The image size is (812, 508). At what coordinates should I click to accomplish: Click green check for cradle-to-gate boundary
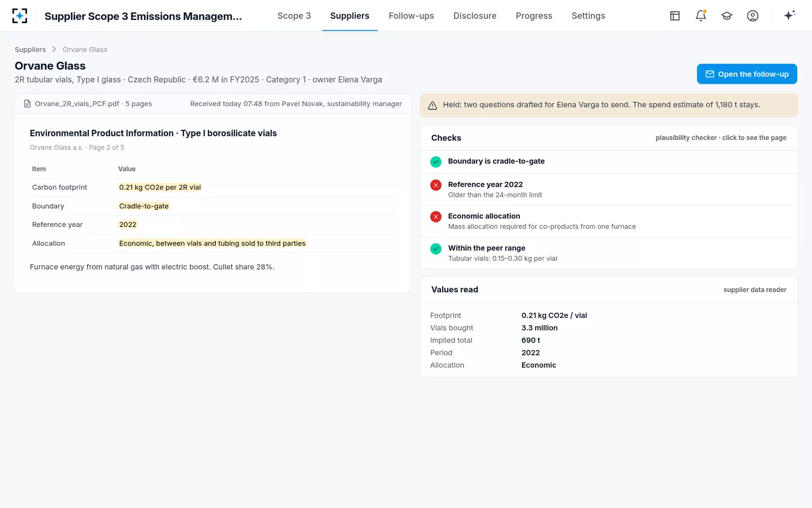[436, 162]
